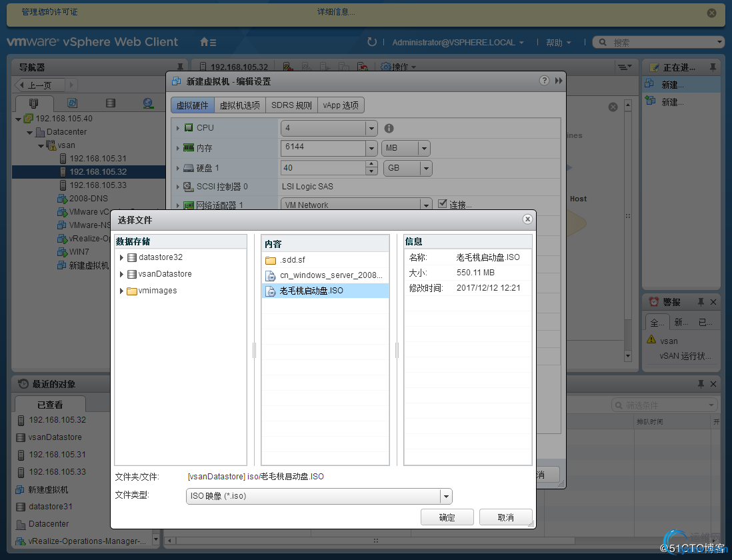
Task: Expand the vmimages folder node
Action: [x=121, y=291]
